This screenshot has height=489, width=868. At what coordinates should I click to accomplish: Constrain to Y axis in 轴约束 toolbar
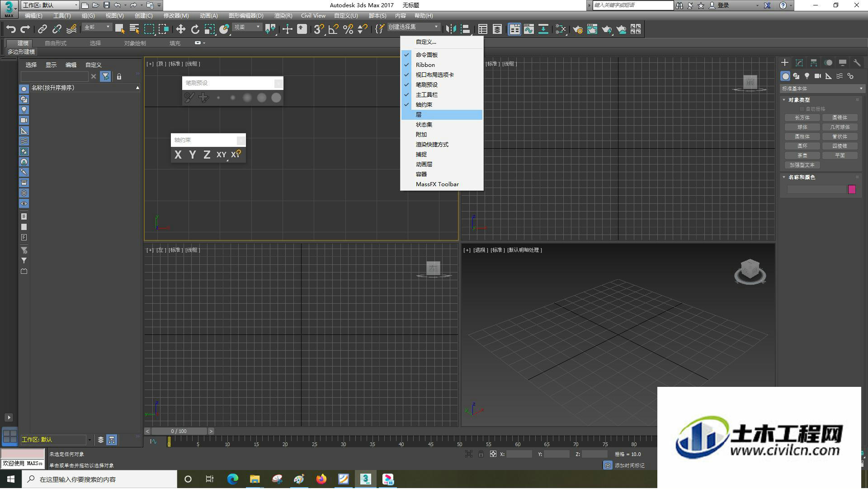click(x=193, y=155)
